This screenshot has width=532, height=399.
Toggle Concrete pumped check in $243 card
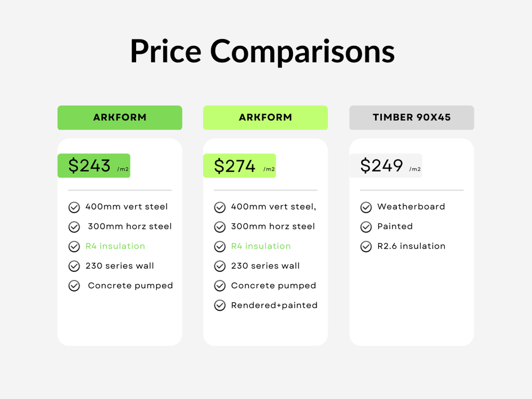(x=74, y=286)
